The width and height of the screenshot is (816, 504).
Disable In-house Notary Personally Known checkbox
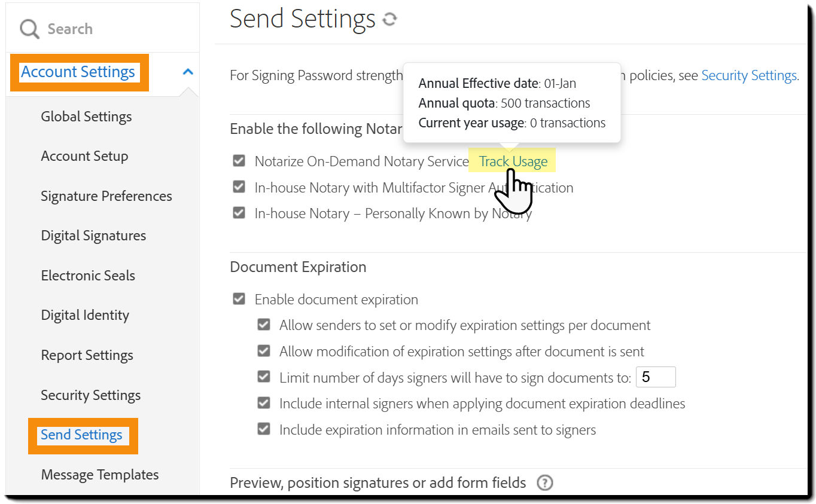(x=239, y=213)
